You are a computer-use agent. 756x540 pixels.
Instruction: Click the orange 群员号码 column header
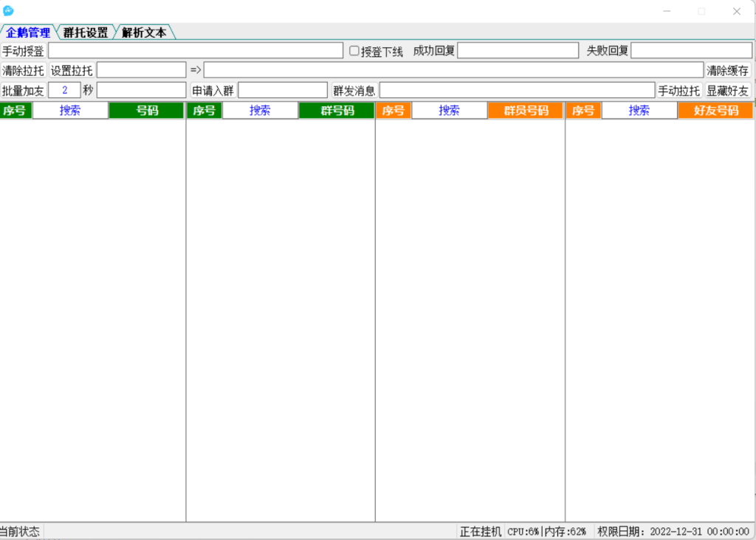[x=526, y=111]
